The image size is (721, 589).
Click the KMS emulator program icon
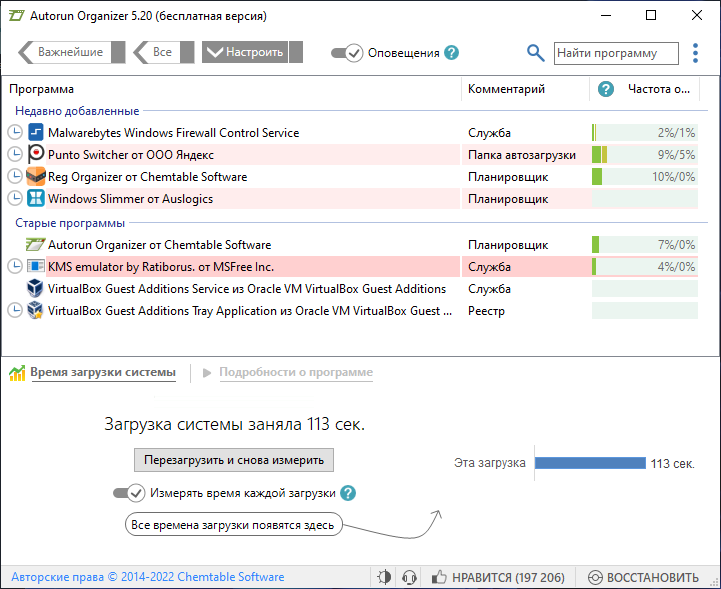coord(35,266)
